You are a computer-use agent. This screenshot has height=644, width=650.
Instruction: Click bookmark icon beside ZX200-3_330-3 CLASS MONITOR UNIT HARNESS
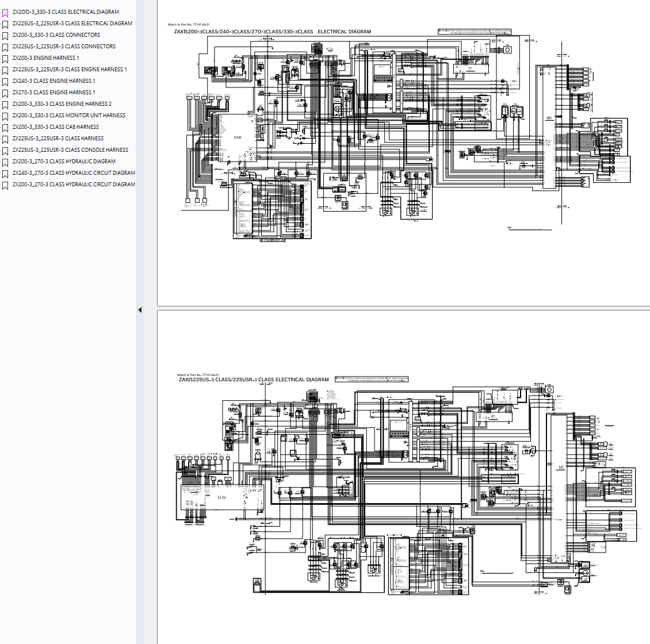(5, 117)
